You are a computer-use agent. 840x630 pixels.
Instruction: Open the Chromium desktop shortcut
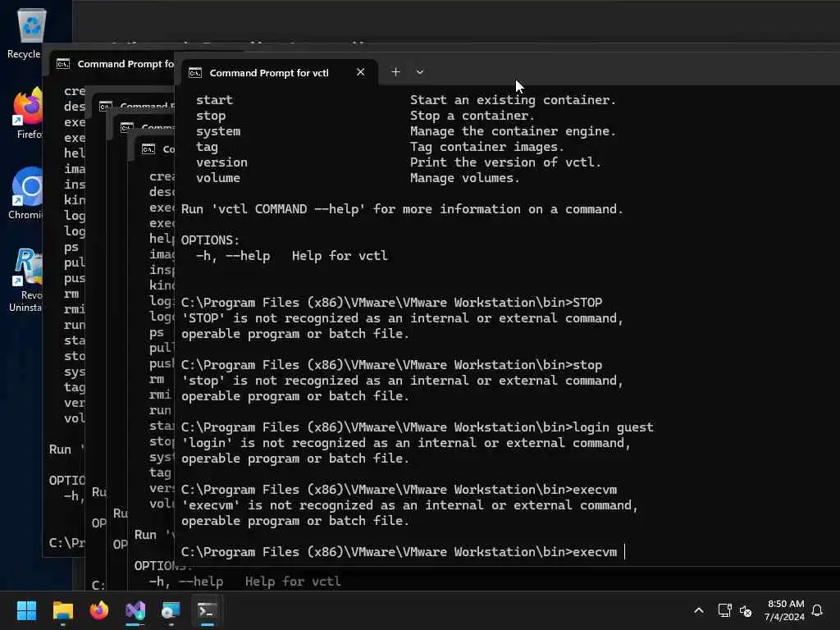25,194
